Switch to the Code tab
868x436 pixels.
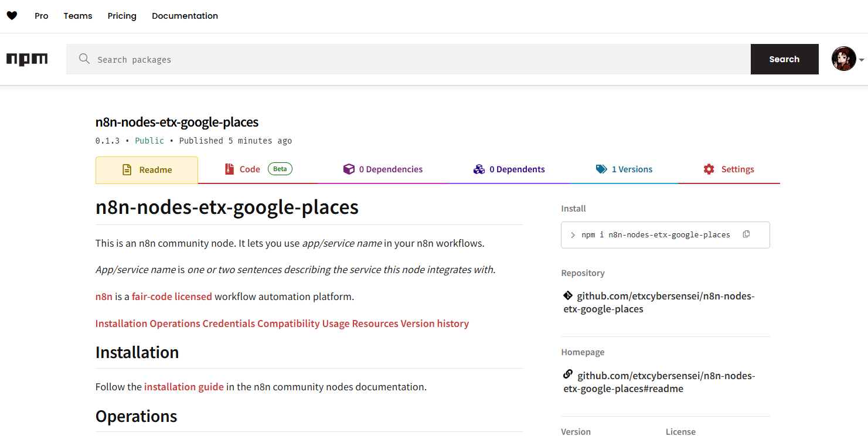pyautogui.click(x=258, y=169)
